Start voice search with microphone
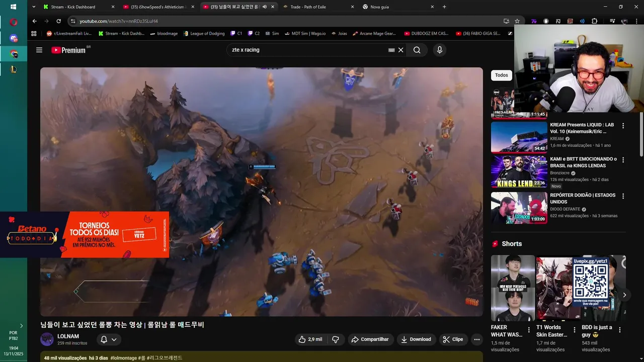644x362 pixels. 440,50
